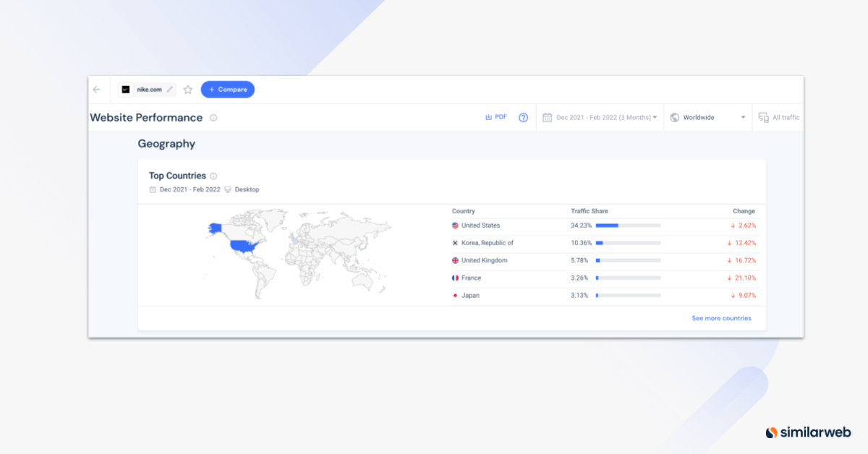Click the United Kingdom flag icon
Image resolution: width=868 pixels, height=454 pixels.
pyautogui.click(x=455, y=260)
